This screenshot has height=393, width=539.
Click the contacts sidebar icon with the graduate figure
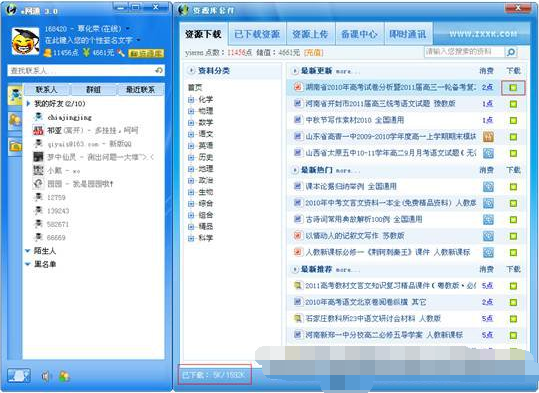(x=15, y=96)
